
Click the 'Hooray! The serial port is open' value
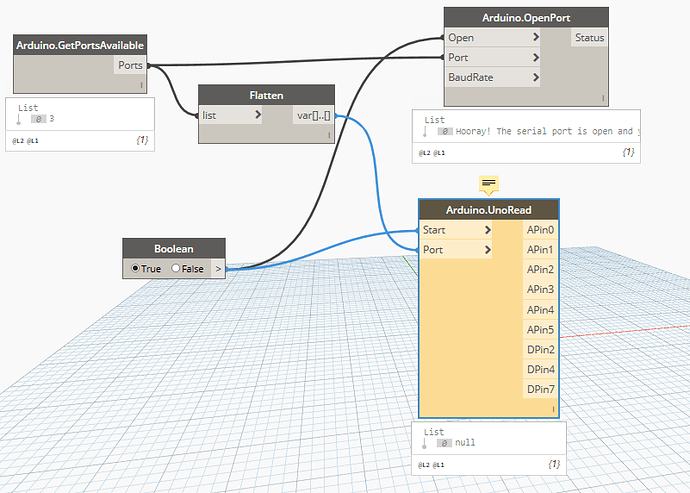click(547, 131)
